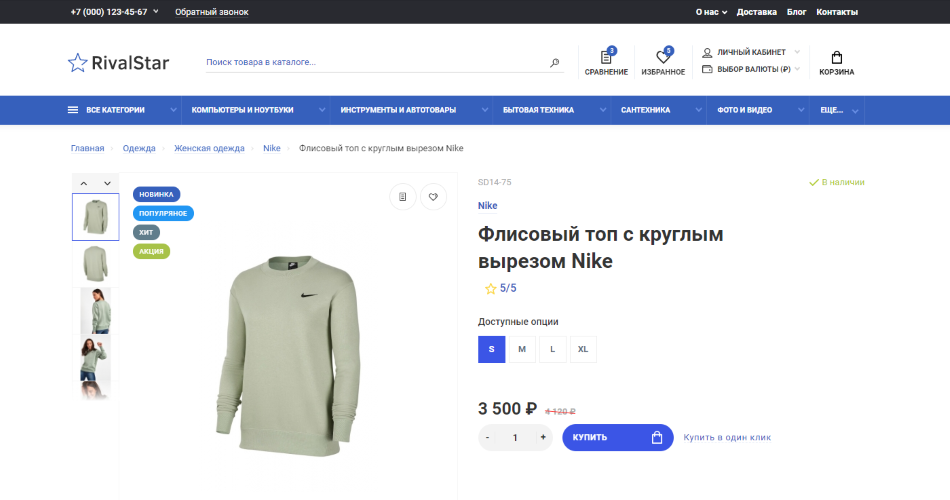Click the hamburger icon for Все категории
Viewport: 950px width, 500px height.
point(73,110)
